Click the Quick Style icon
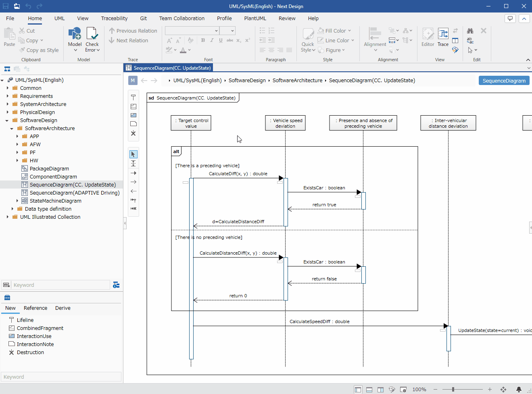Screen dimensions: 532x394 click(x=308, y=40)
